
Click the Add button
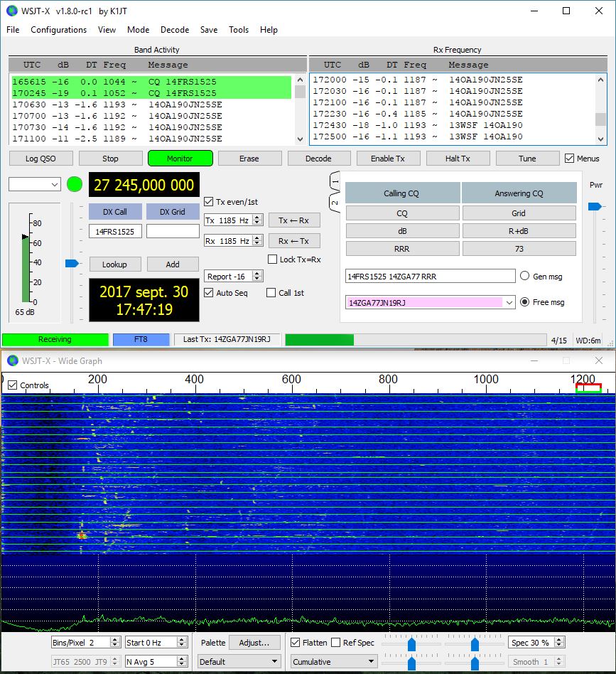tap(173, 264)
